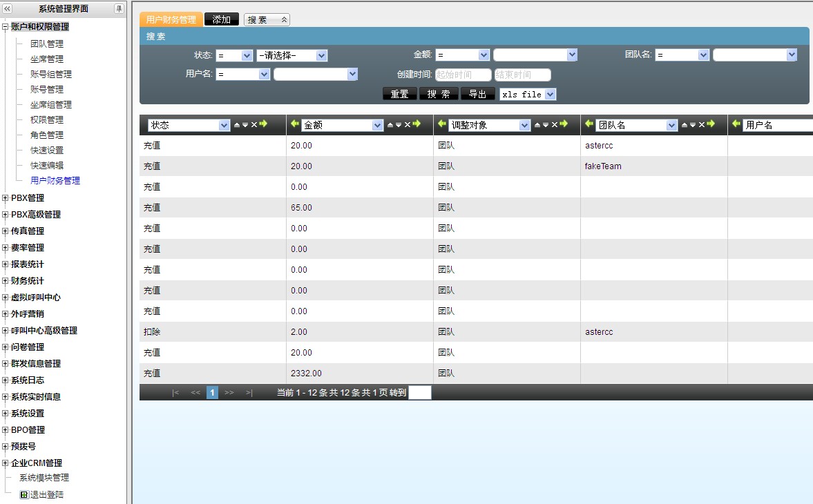Sort 金额 column descending with down arrow
This screenshot has width=813, height=504.
pos(398,125)
